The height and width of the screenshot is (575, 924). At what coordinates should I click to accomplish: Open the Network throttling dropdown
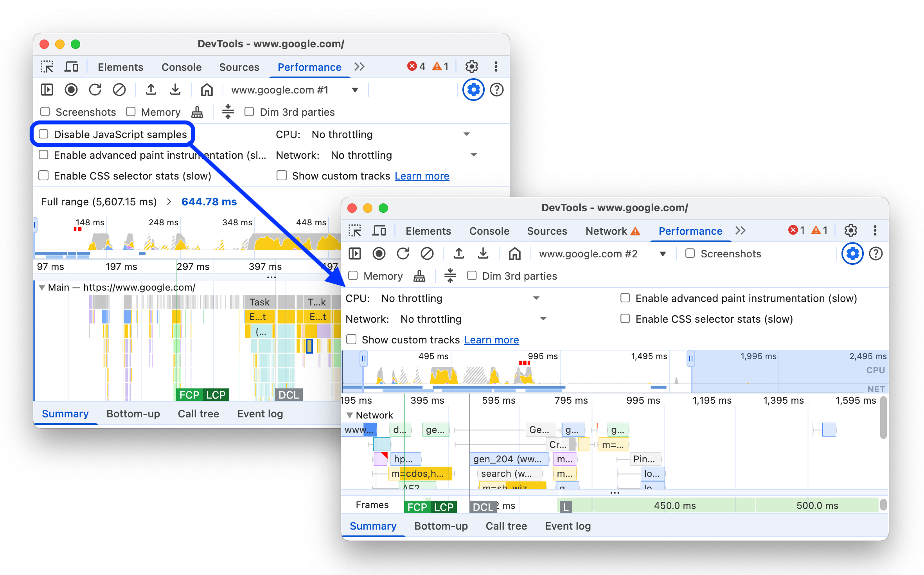pyautogui.click(x=543, y=319)
